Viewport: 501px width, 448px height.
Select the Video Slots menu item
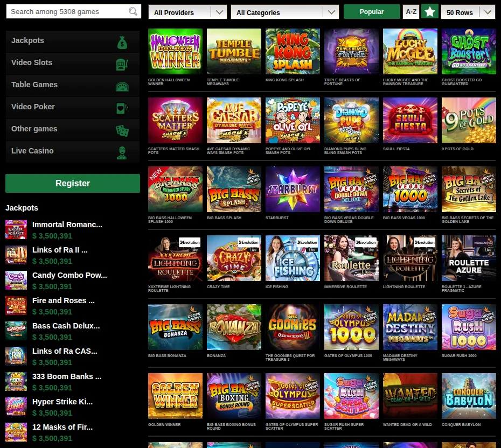[73, 64]
